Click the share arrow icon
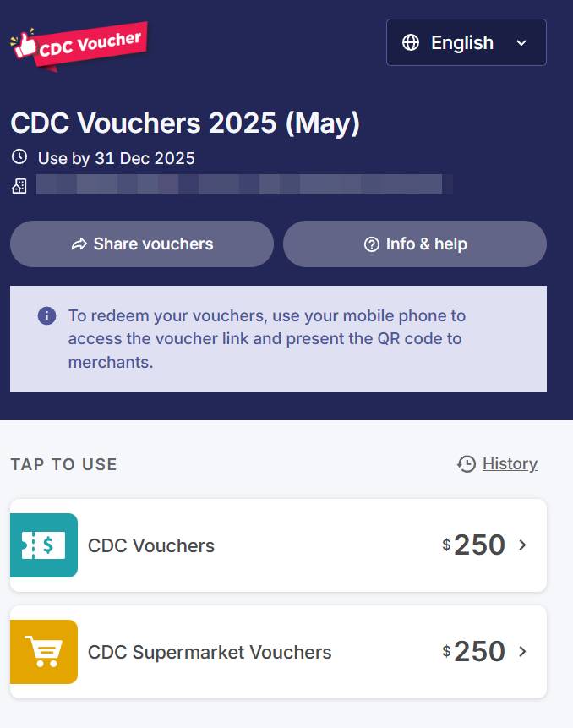Viewport: 573px width, 728px height. (x=79, y=244)
